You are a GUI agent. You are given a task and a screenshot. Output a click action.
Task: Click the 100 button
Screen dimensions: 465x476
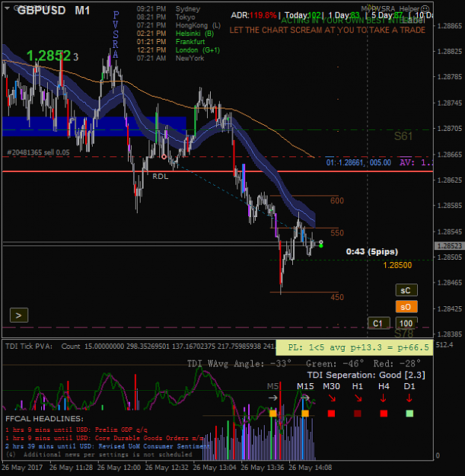click(x=406, y=324)
